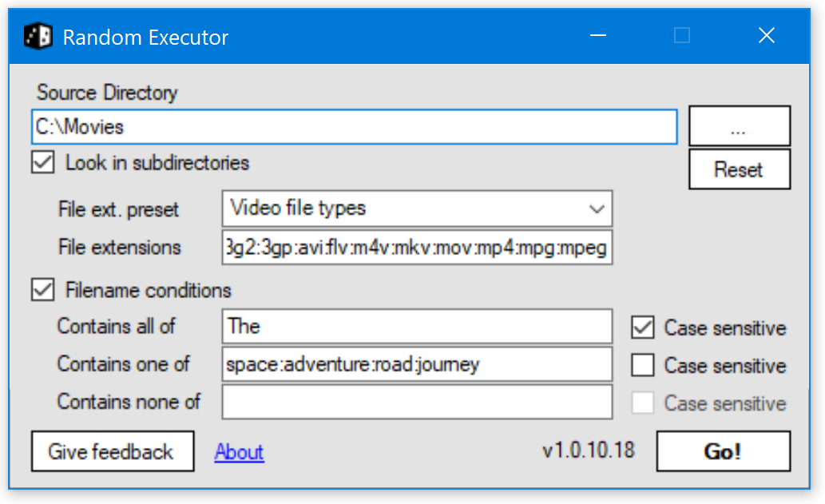Click the File ext. preset label
Screen dimensions: 825x504
pos(118,210)
